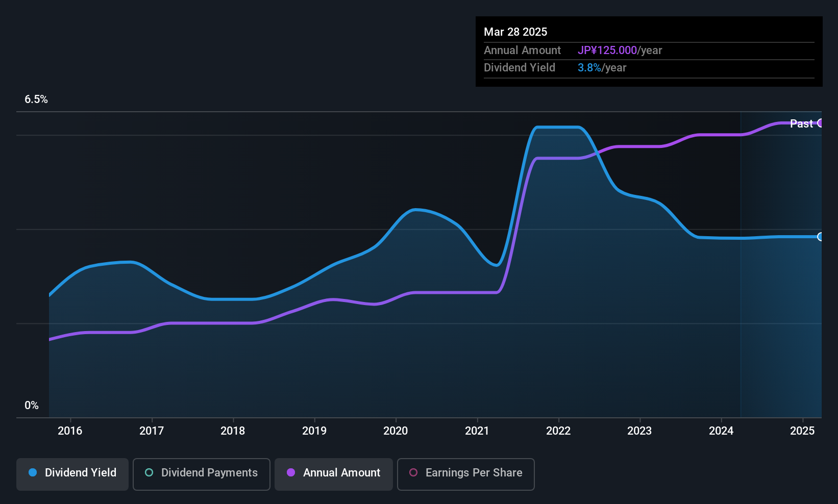This screenshot has width=838, height=504.
Task: Click the 2022 x-axis label
Action: 558,431
